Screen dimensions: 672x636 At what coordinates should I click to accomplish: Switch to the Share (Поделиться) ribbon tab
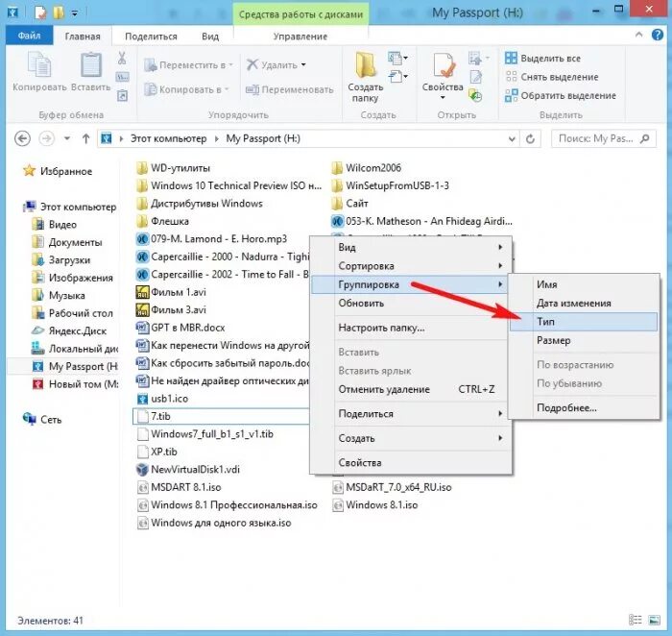click(151, 37)
